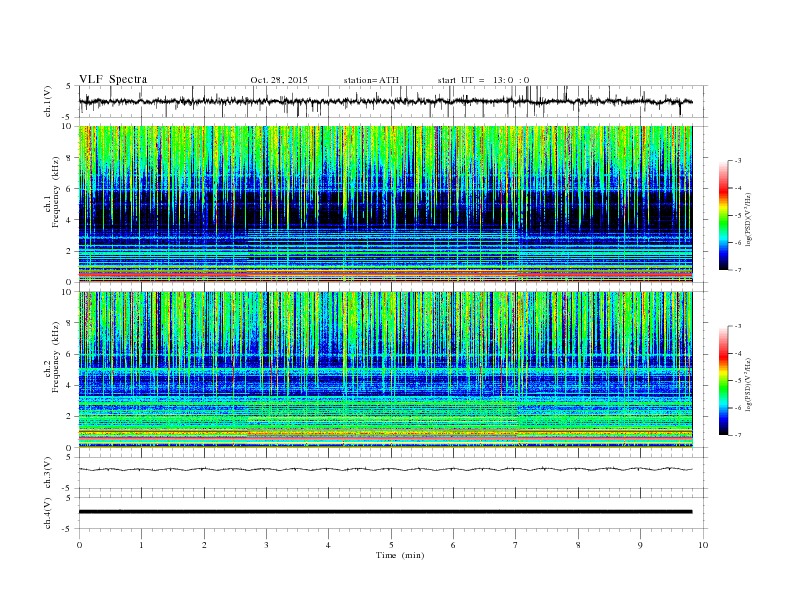Click the lower color scale bar for ch.2
792x612 pixels.
click(x=723, y=381)
